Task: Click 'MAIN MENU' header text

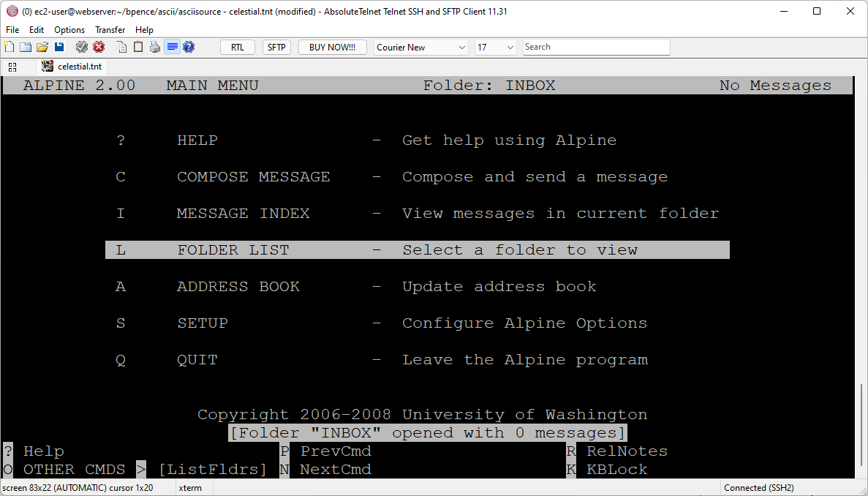Action: (x=213, y=86)
